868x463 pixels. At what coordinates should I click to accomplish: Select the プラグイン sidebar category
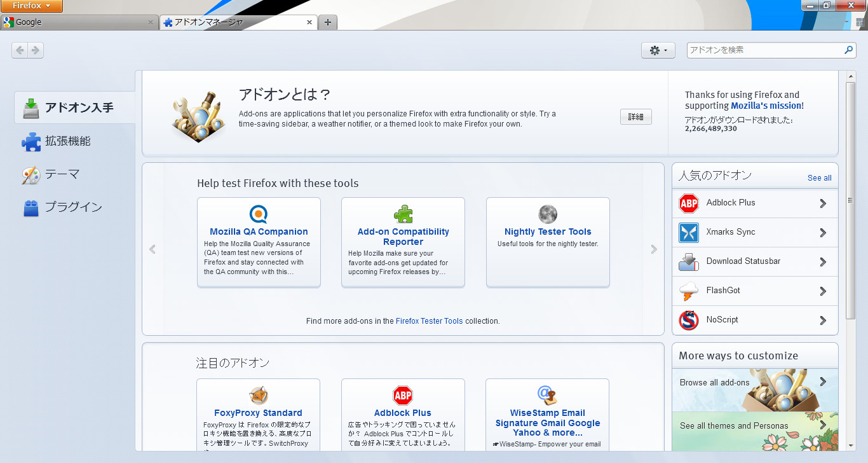coord(74,207)
